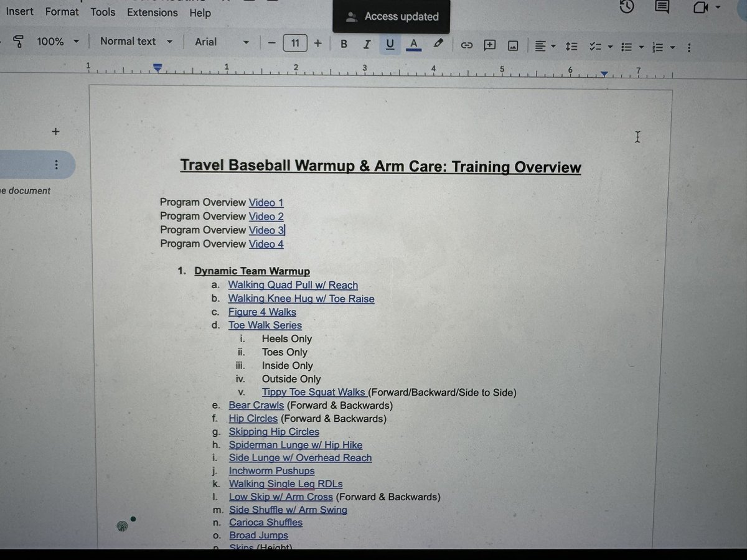The image size is (747, 560).
Task: Open the line and paragraph spacing icon
Action: tap(571, 46)
